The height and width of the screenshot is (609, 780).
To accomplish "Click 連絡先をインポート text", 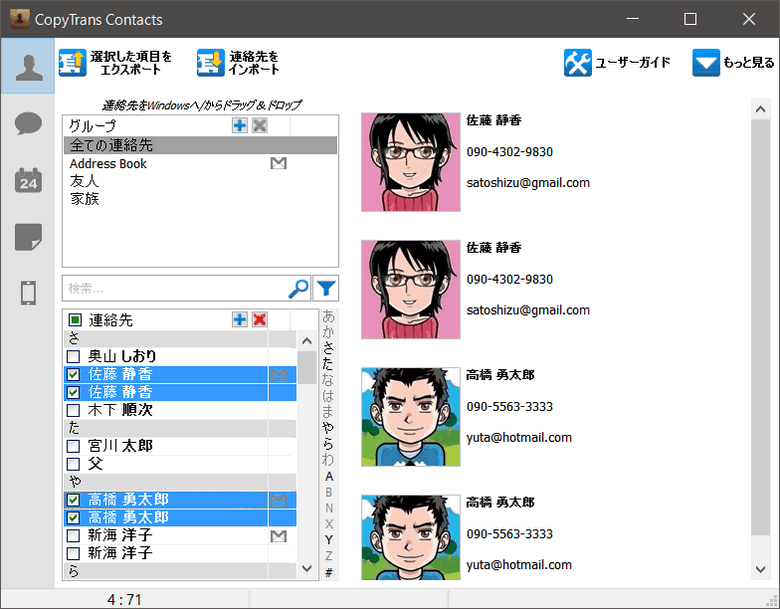I will pyautogui.click(x=254, y=63).
